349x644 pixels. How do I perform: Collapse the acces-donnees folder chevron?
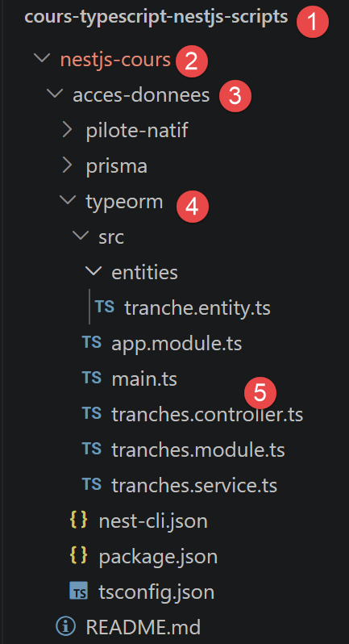tap(54, 94)
